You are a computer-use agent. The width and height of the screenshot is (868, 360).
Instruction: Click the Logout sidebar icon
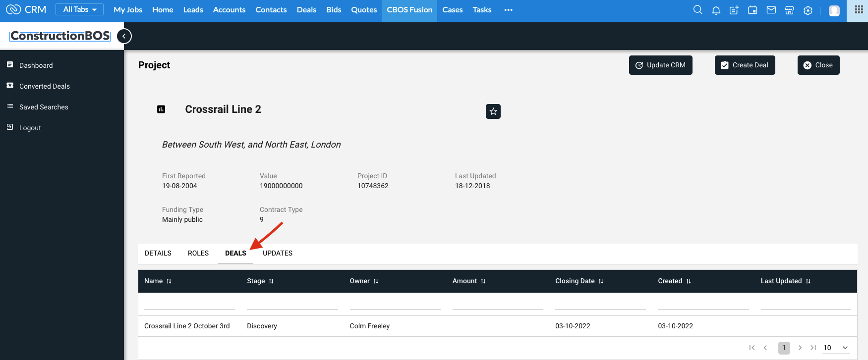point(10,127)
